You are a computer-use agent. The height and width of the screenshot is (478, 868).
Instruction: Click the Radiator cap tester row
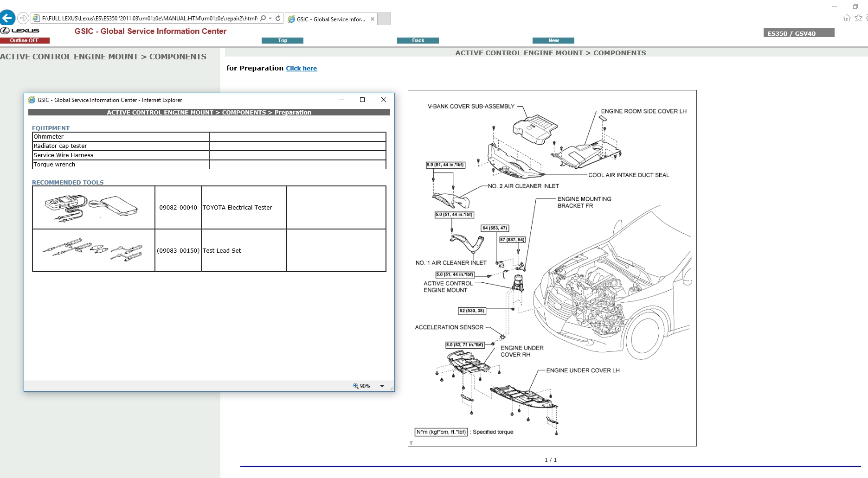point(209,146)
